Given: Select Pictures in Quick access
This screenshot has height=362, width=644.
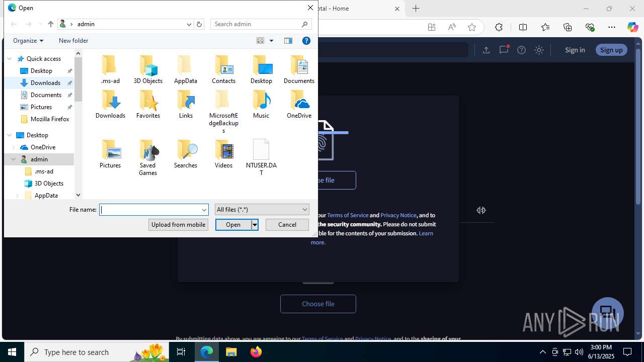Looking at the screenshot, I should (x=41, y=107).
